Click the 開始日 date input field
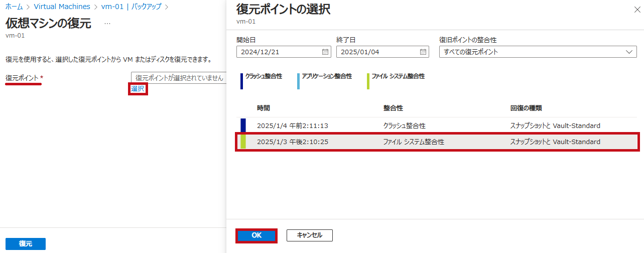644x253 pixels. pos(284,52)
